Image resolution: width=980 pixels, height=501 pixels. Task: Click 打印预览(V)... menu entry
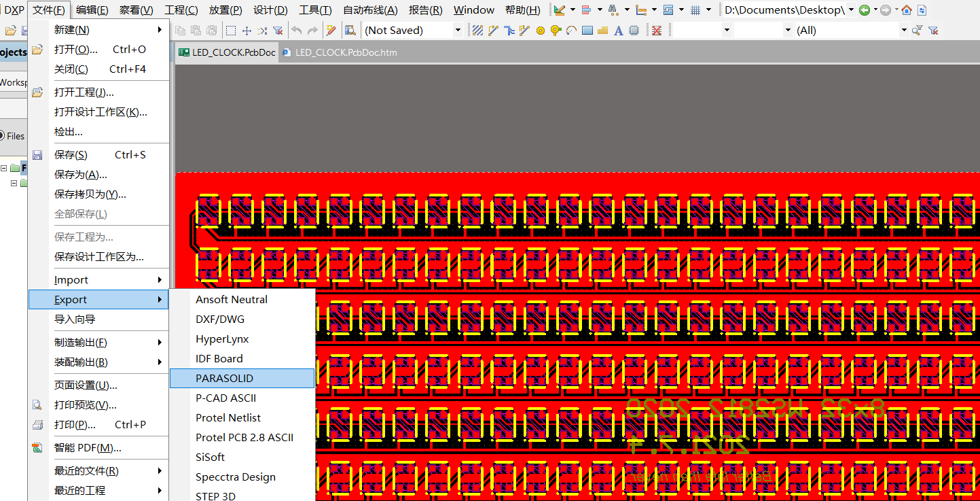pyautogui.click(x=98, y=405)
